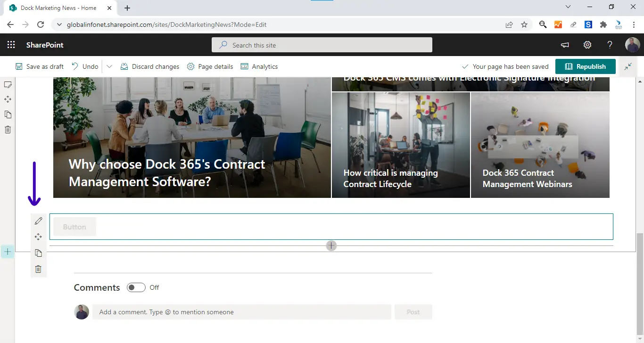
Task: Open Analytics in the command bar
Action: point(259,66)
